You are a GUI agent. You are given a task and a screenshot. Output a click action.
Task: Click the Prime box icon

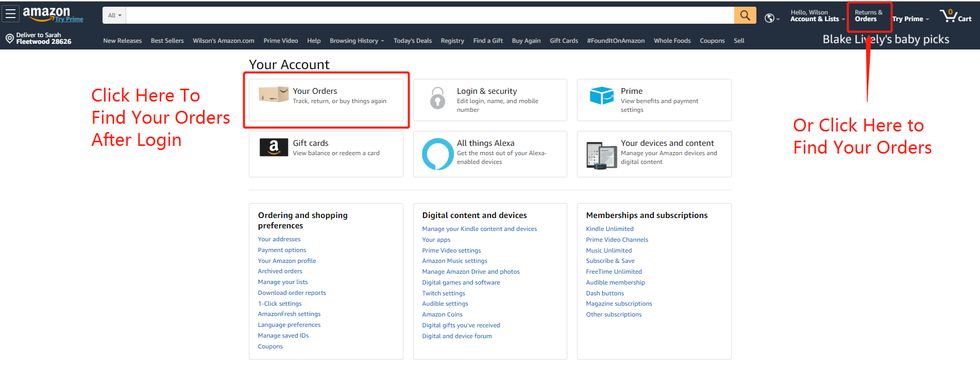[x=601, y=95]
